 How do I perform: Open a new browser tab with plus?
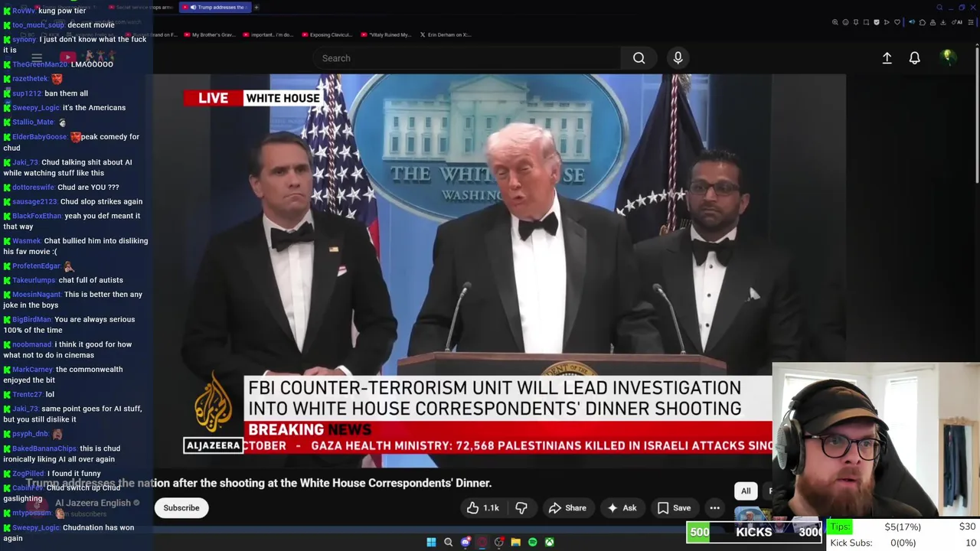tap(256, 7)
